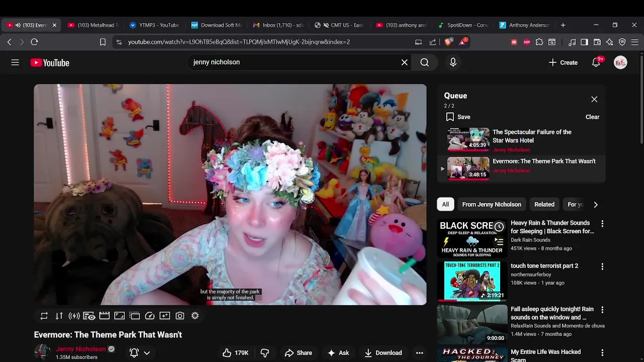Clear the search text with the X
This screenshot has width=644, height=362.
(x=405, y=62)
